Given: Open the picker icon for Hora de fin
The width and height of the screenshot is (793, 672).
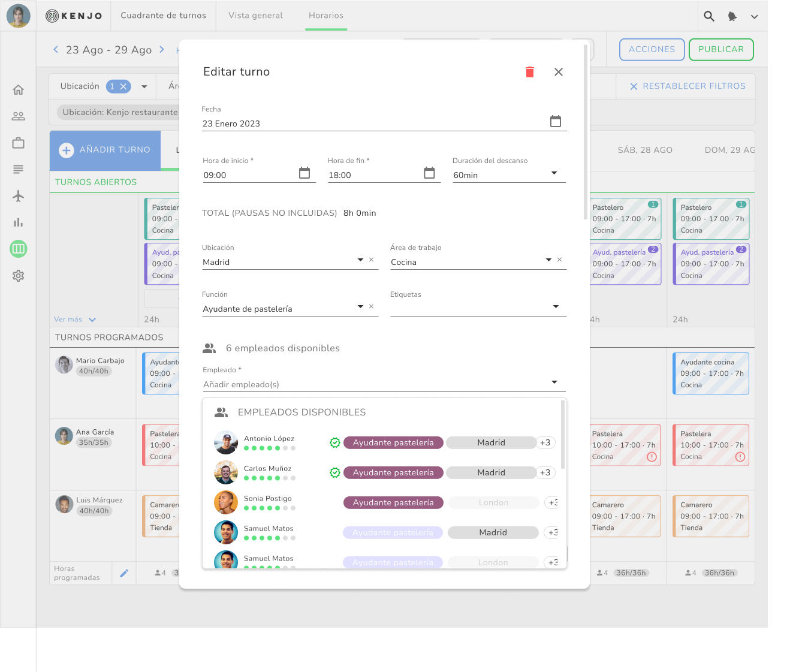Looking at the screenshot, I should click(429, 173).
